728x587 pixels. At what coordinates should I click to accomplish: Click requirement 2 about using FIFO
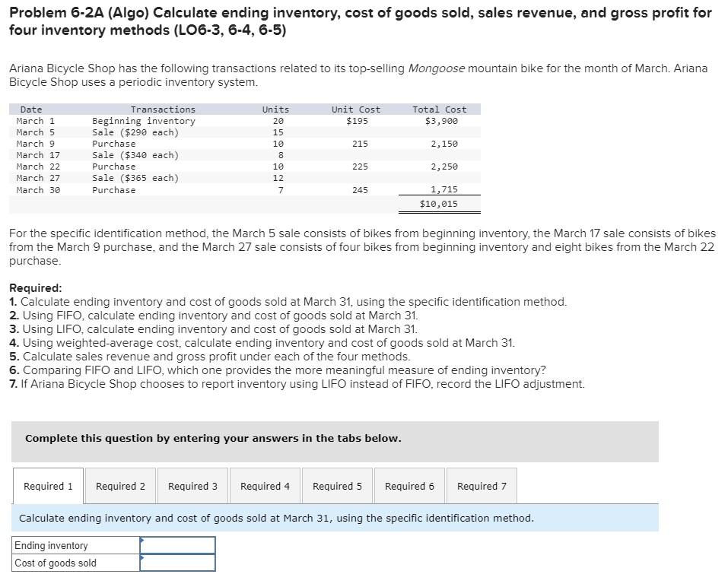click(214, 316)
